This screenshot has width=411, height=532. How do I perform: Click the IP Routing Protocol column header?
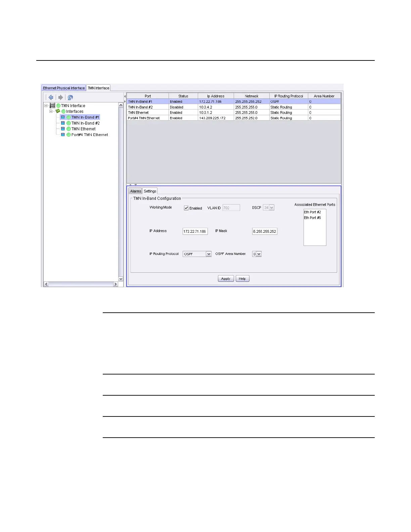(x=288, y=96)
